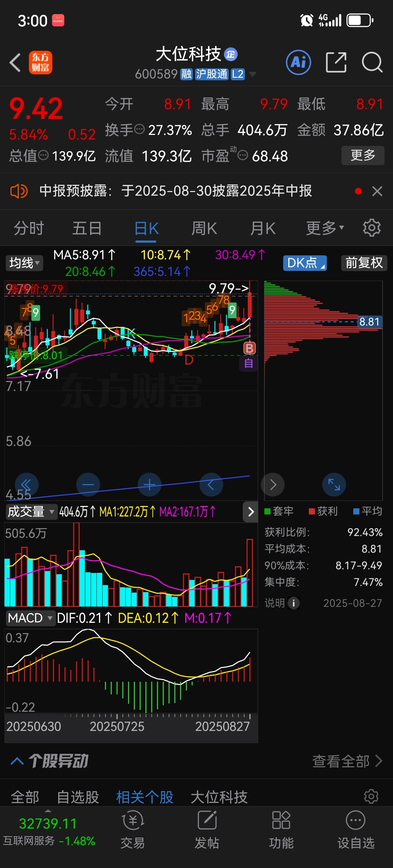Switch to 周K tab
The height and width of the screenshot is (868, 393).
[x=204, y=228]
